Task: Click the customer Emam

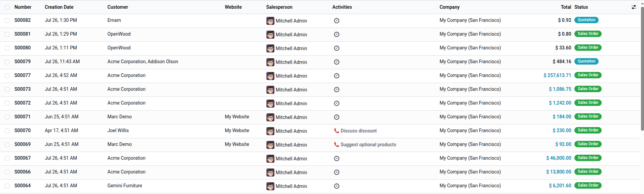Action: pos(114,20)
